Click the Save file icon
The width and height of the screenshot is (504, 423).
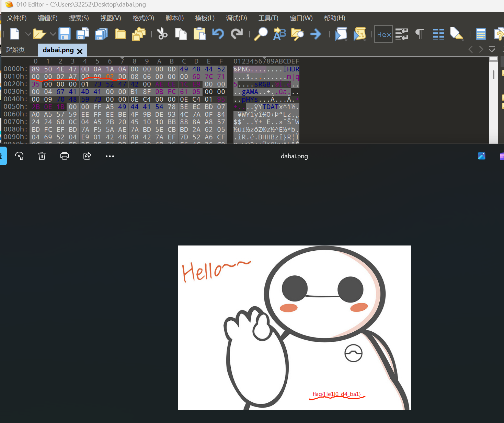pyautogui.click(x=65, y=34)
